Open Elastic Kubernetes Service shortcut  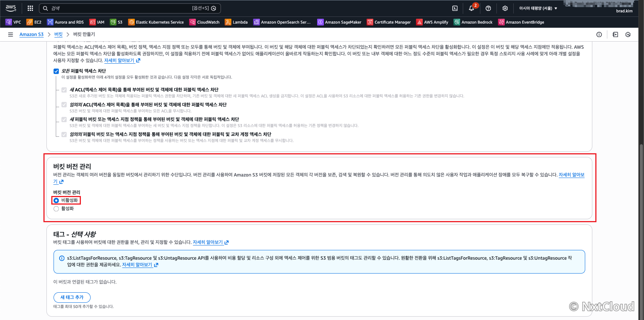(156, 22)
